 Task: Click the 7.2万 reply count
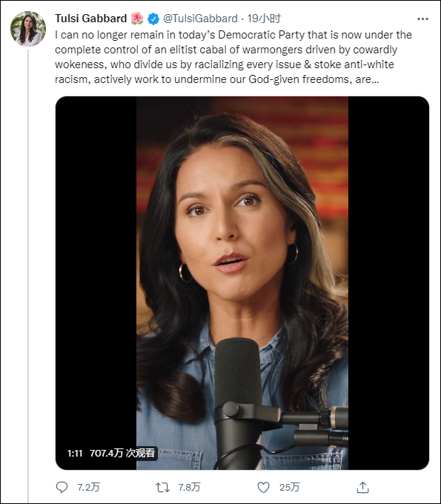click(88, 487)
